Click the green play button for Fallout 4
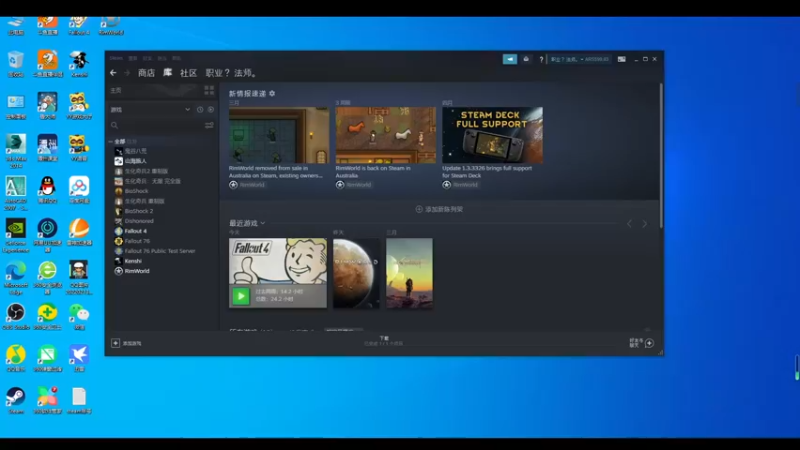The height and width of the screenshot is (450, 800). click(241, 296)
